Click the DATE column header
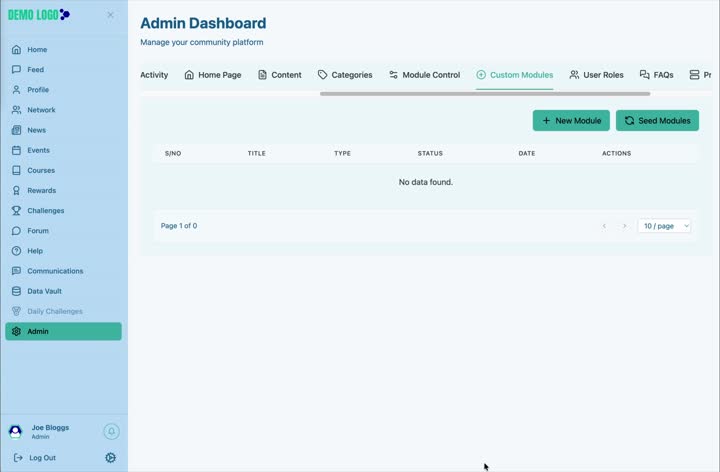The height and width of the screenshot is (472, 720). click(x=527, y=153)
